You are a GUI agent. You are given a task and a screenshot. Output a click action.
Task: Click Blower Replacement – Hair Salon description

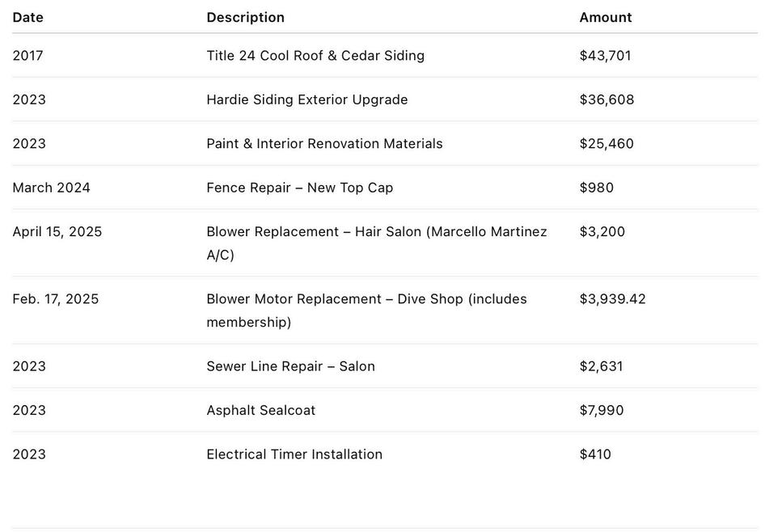[x=376, y=232]
